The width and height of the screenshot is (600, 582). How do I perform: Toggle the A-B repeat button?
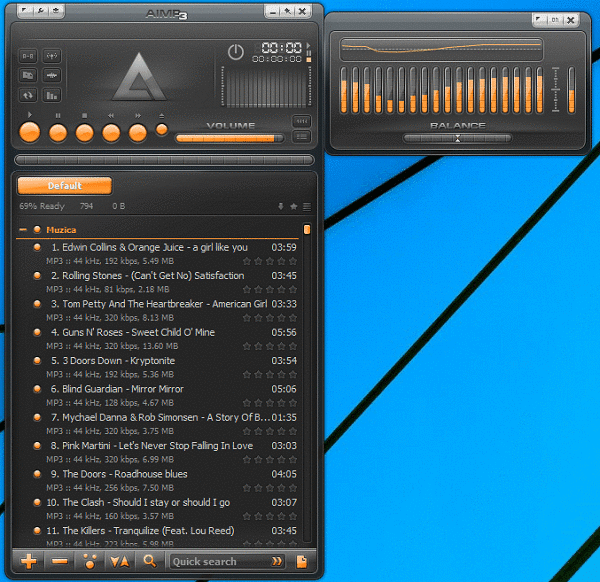[x=27, y=56]
